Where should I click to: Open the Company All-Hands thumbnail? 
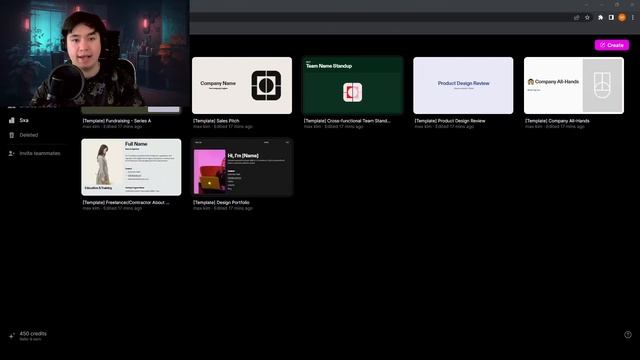pos(574,85)
